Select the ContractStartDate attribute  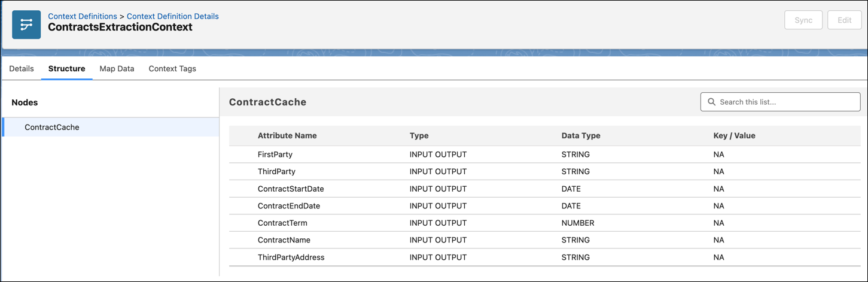tap(291, 189)
